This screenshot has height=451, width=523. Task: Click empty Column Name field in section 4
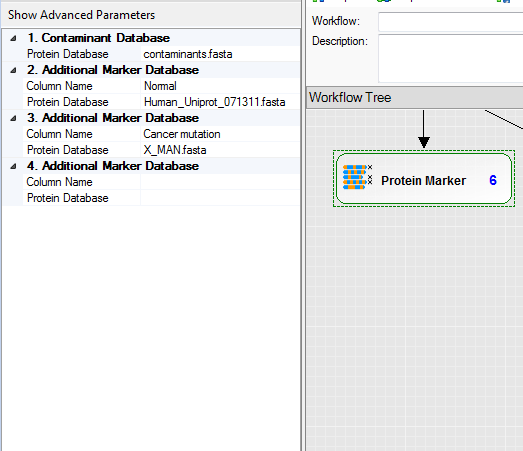pos(220,182)
